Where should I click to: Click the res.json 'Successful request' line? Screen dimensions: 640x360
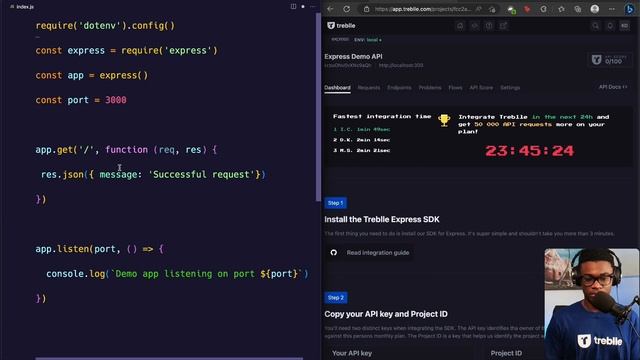(x=153, y=175)
